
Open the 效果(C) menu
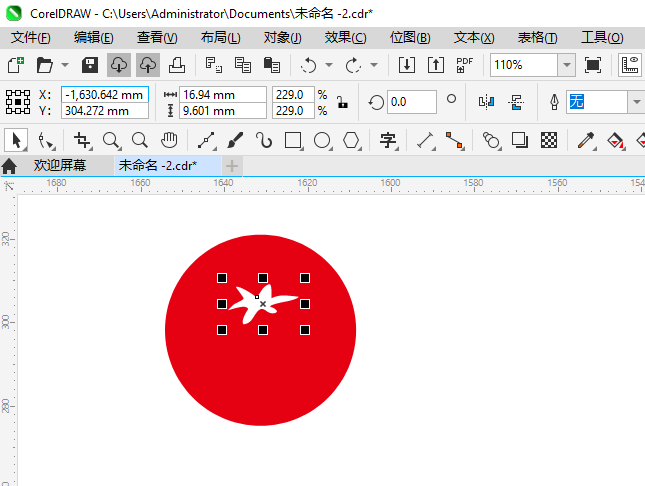click(x=345, y=38)
